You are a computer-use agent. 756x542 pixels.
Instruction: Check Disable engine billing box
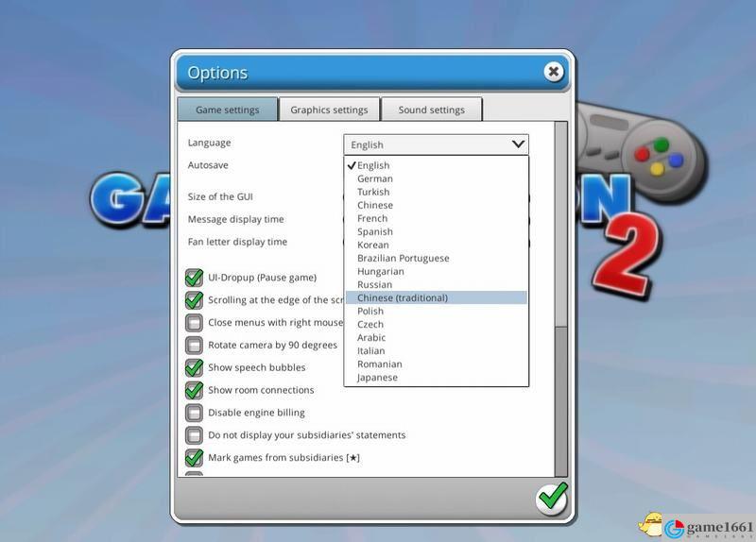194,413
